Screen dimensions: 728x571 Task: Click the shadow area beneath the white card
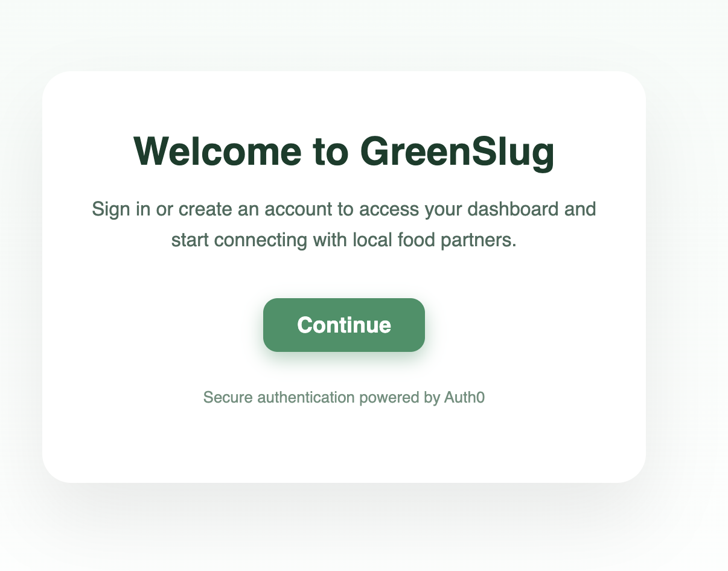[344, 513]
